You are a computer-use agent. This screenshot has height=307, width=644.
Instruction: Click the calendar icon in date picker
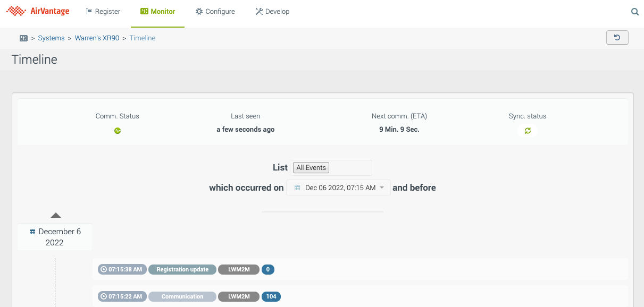(297, 188)
